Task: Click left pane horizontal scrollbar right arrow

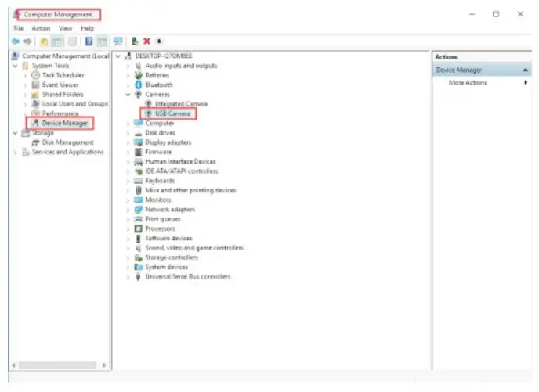Action: point(104,365)
